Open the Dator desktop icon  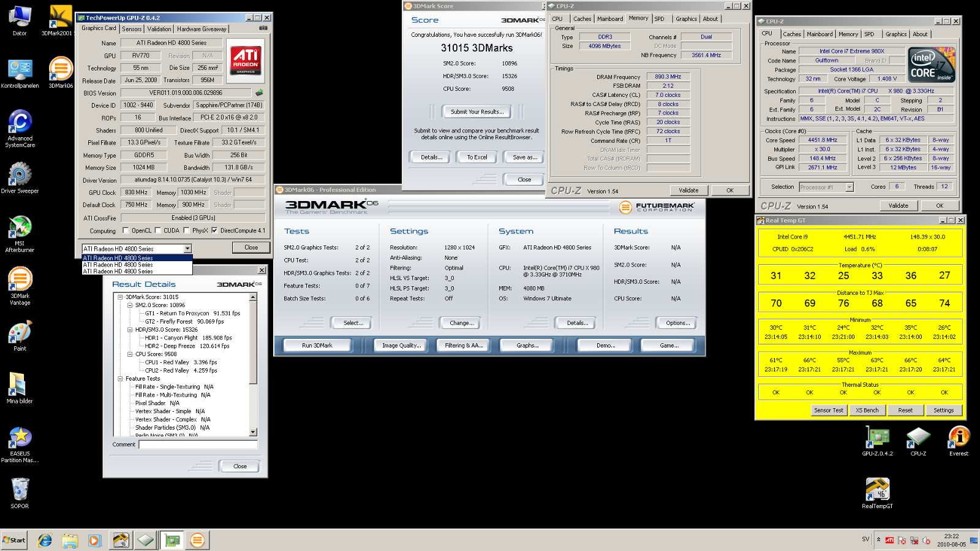point(20,20)
